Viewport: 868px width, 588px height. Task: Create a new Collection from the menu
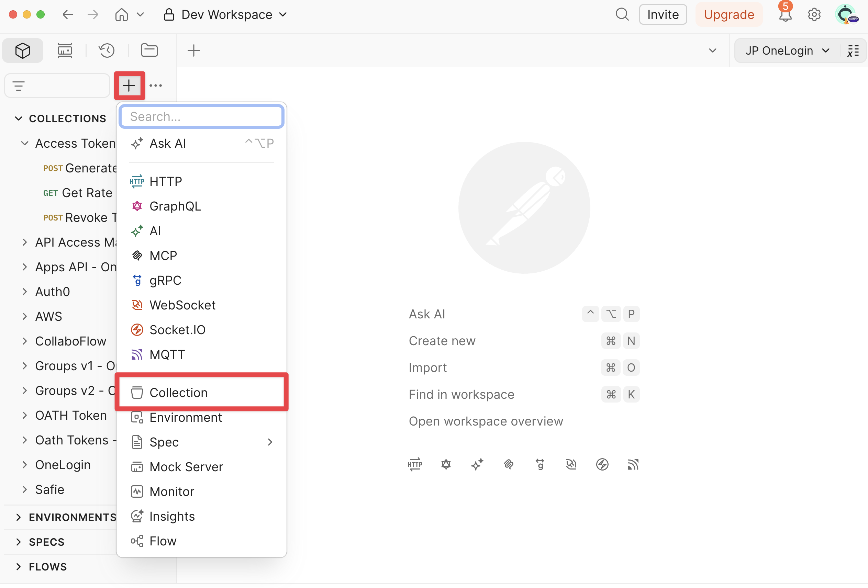tap(202, 393)
